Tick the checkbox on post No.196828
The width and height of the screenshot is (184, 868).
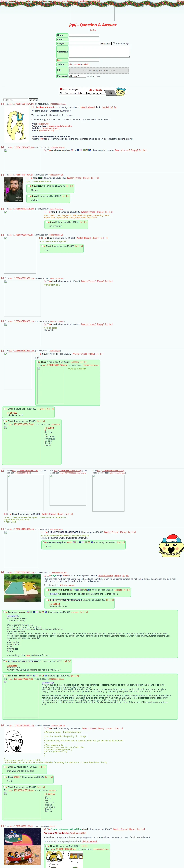pyautogui.click(x=43, y=238)
